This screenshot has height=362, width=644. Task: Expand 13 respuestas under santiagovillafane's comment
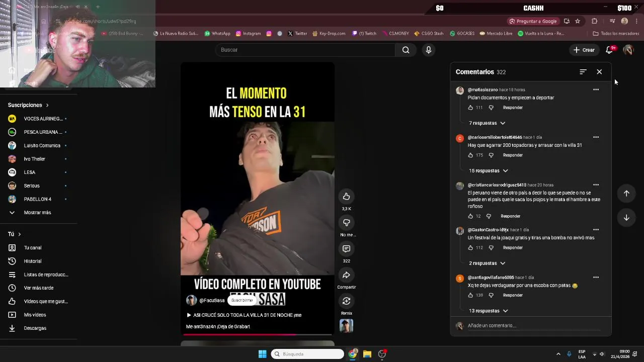488,311
